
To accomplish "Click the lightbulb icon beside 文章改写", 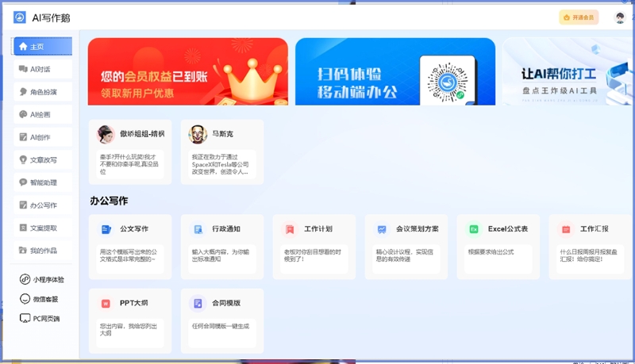I will (23, 159).
